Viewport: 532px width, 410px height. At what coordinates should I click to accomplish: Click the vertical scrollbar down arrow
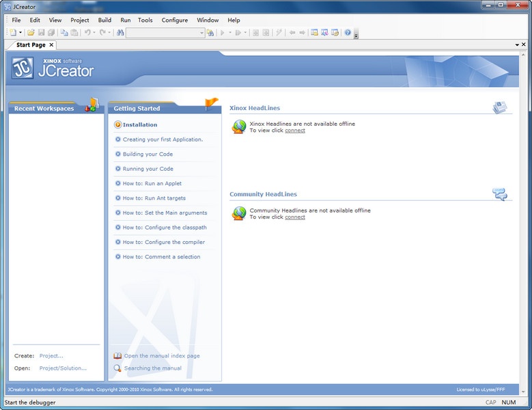tap(523, 392)
